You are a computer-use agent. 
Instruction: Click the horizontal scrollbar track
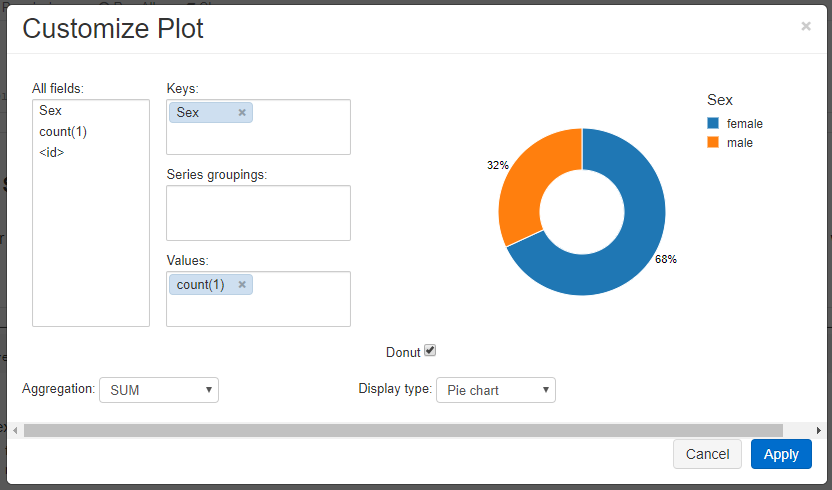click(x=798, y=430)
